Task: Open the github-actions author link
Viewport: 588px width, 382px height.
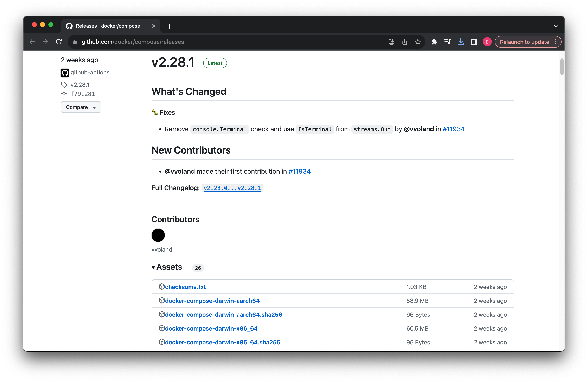Action: point(90,73)
